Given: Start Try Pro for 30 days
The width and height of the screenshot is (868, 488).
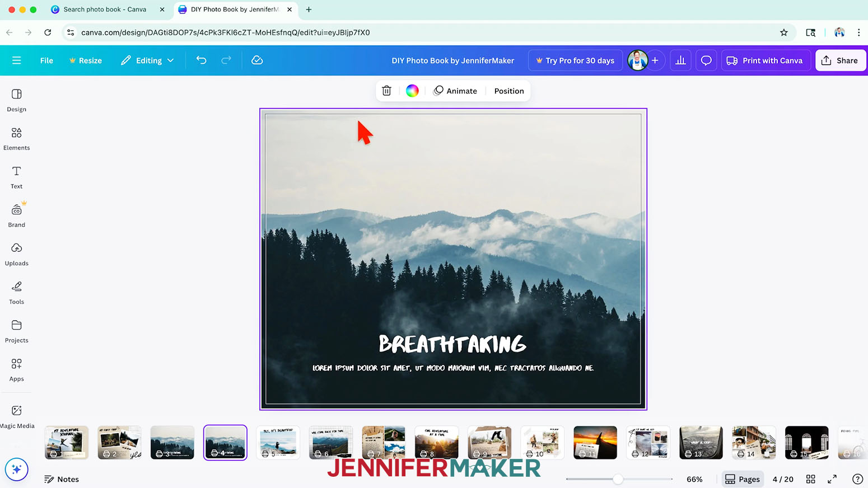Looking at the screenshot, I should [x=575, y=60].
